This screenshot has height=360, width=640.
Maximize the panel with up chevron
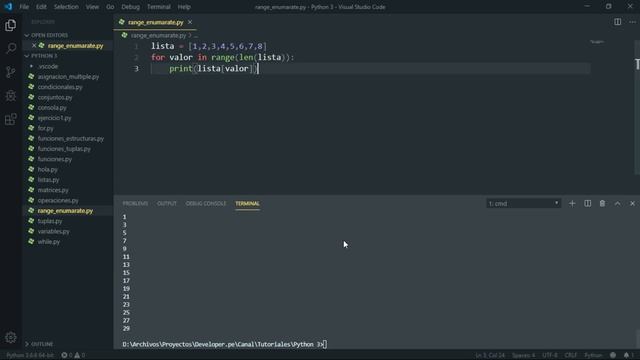618,203
